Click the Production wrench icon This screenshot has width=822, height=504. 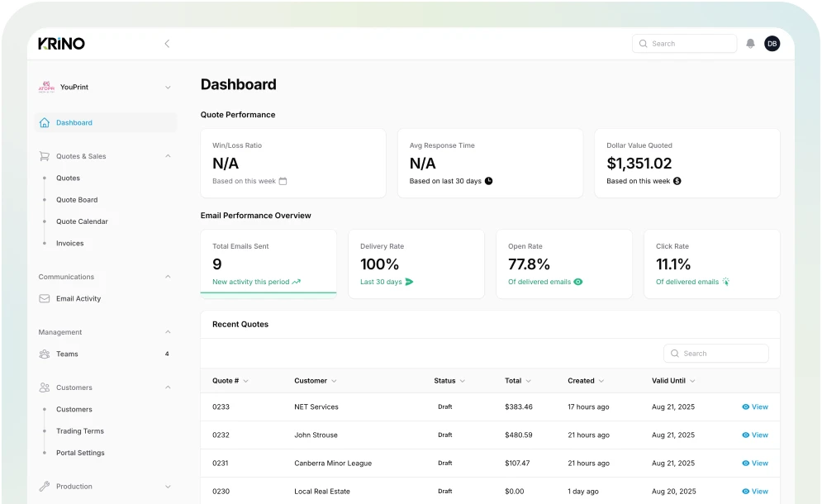[x=45, y=486]
